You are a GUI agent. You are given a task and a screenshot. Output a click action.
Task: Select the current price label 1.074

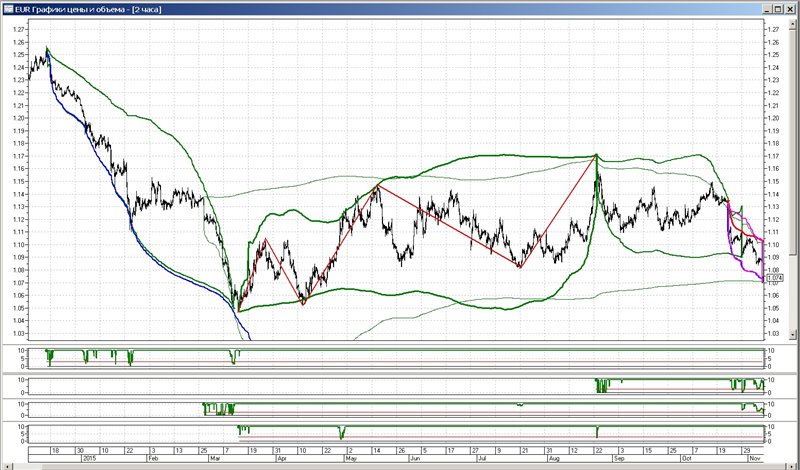771,278
